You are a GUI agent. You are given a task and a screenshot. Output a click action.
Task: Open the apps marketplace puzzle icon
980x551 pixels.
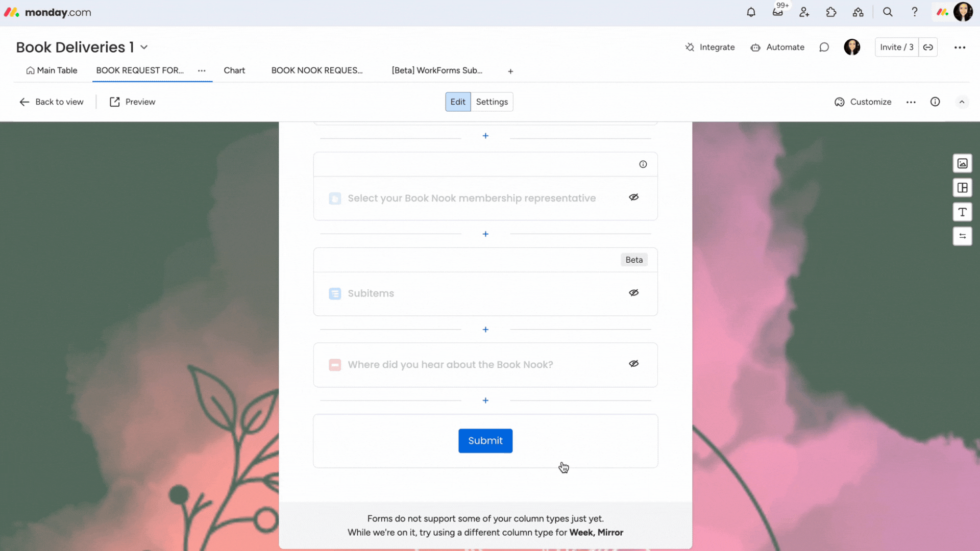click(x=831, y=12)
